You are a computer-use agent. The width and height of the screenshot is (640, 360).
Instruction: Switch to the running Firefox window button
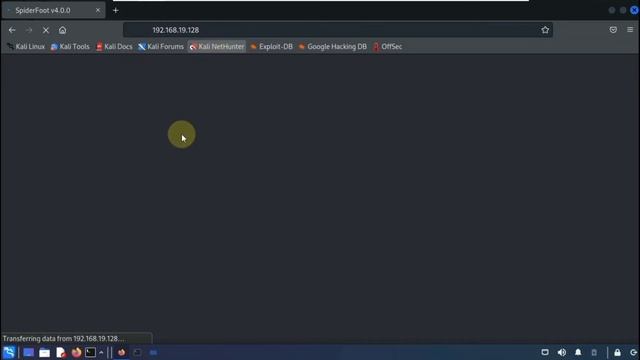click(121, 352)
